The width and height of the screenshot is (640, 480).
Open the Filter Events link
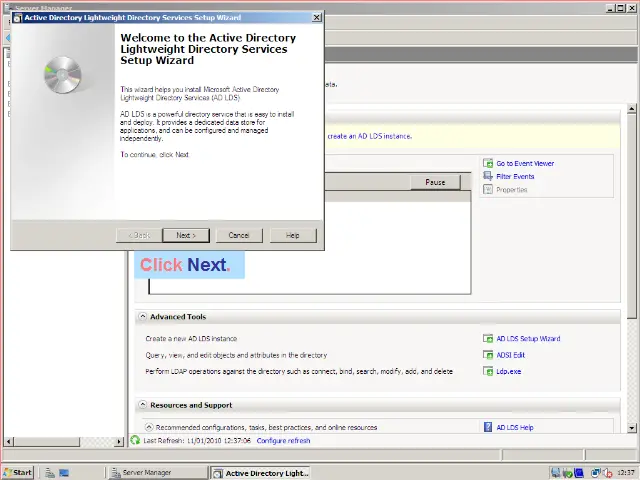pos(515,176)
